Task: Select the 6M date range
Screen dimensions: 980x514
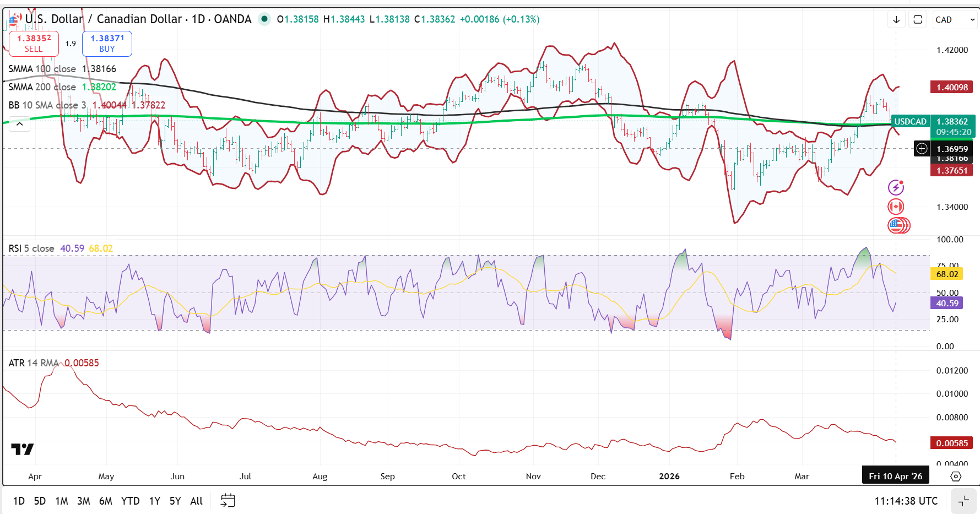Action: pos(105,501)
